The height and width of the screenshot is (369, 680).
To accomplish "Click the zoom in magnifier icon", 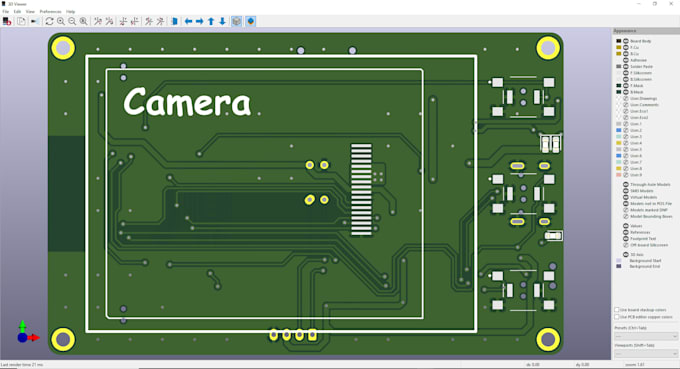I will point(61,21).
